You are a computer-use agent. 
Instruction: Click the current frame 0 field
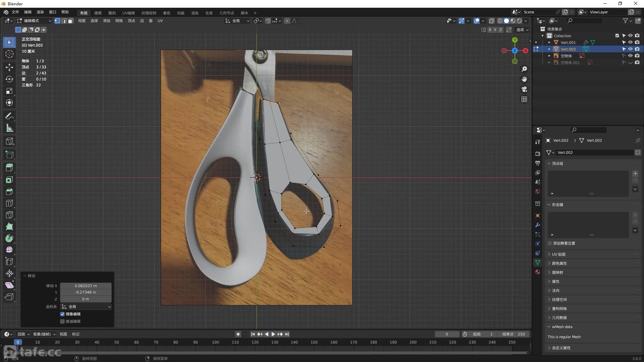[x=447, y=334]
